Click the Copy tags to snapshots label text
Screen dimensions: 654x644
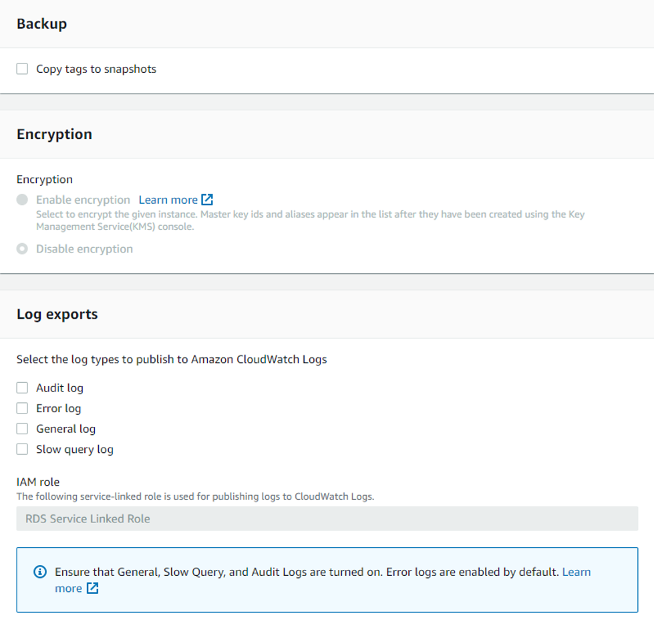tap(96, 69)
